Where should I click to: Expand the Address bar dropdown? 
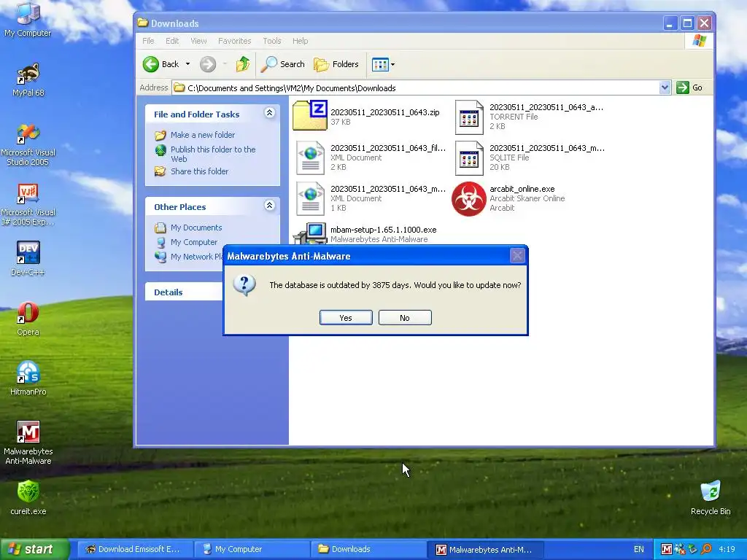pos(665,87)
